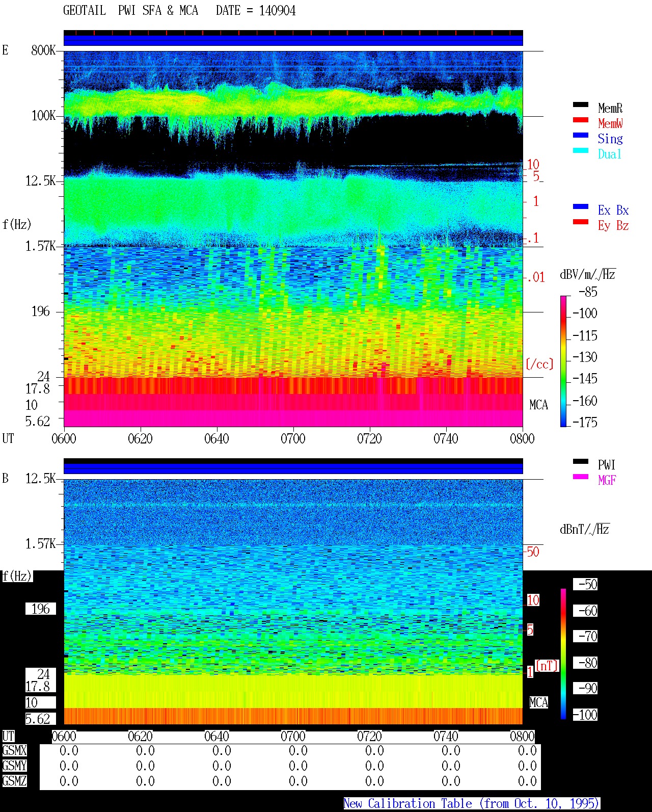Image resolution: width=652 pixels, height=812 pixels.
Task: Click the dBV/m/√Hz unit label
Action: point(587,274)
